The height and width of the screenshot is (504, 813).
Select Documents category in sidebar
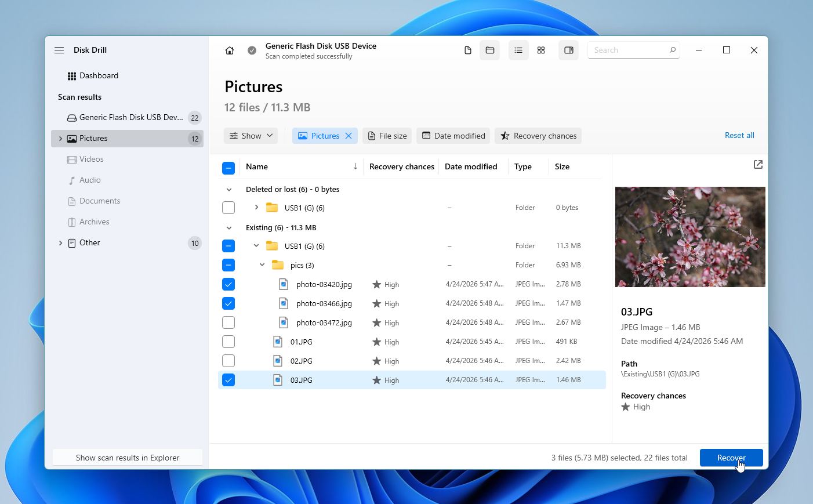tap(127, 201)
